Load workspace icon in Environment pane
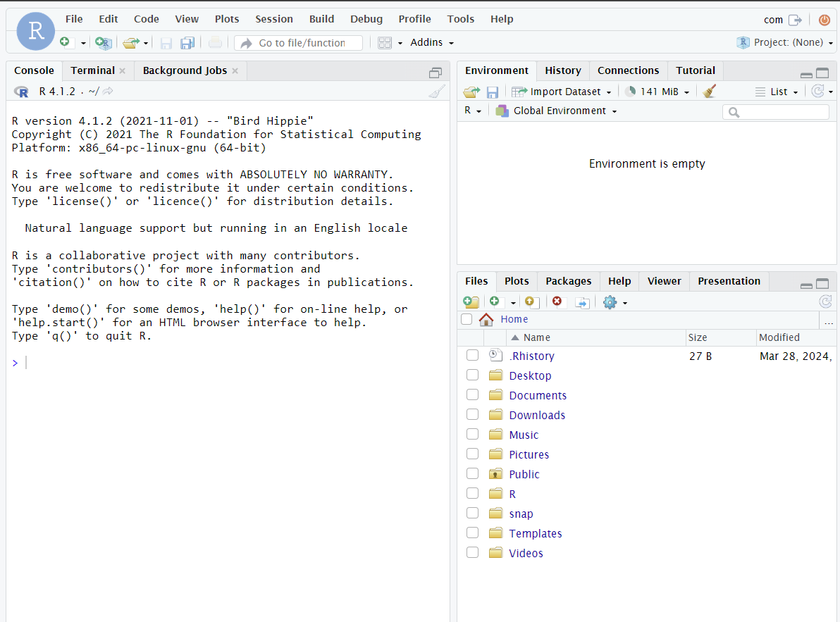 click(471, 92)
